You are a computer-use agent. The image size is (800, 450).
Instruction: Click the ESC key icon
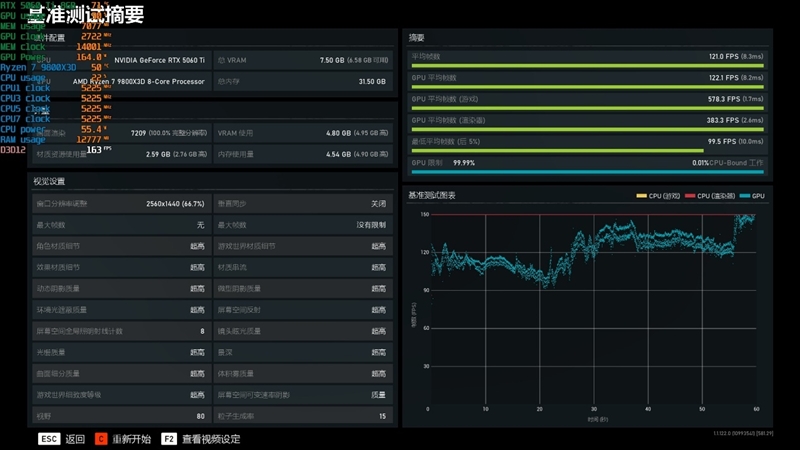(49, 439)
